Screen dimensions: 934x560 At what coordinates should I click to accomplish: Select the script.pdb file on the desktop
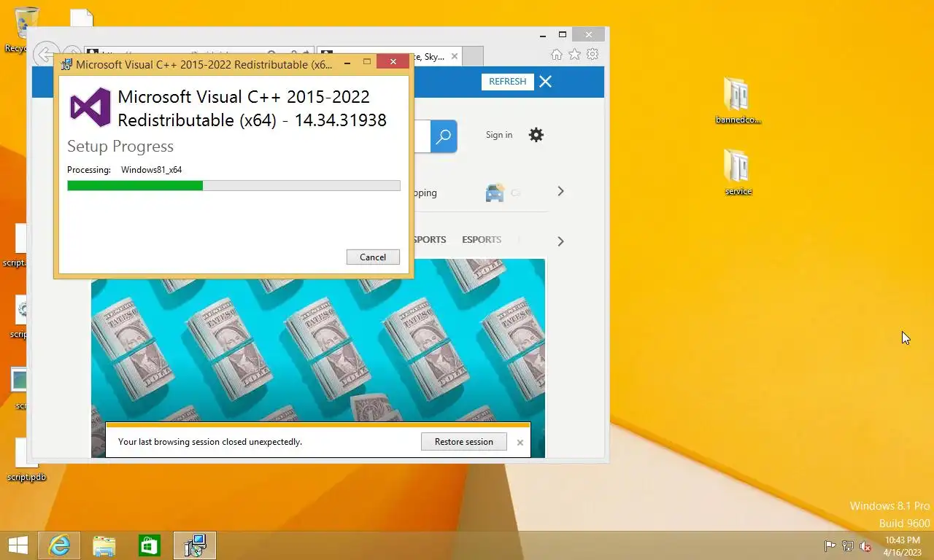tap(26, 461)
